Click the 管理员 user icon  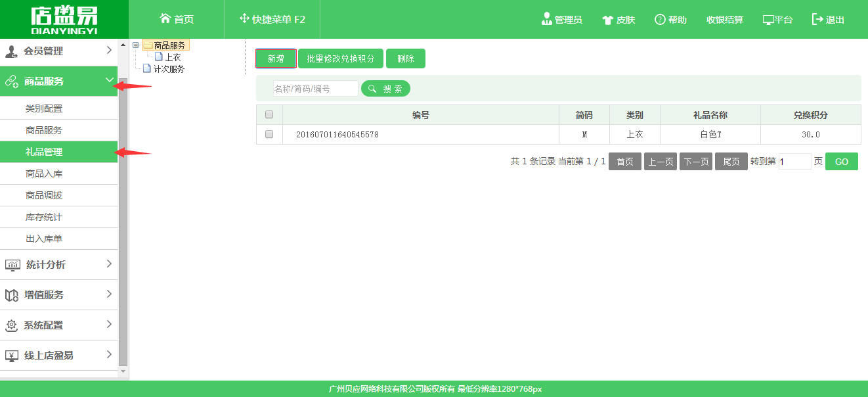pyautogui.click(x=546, y=19)
